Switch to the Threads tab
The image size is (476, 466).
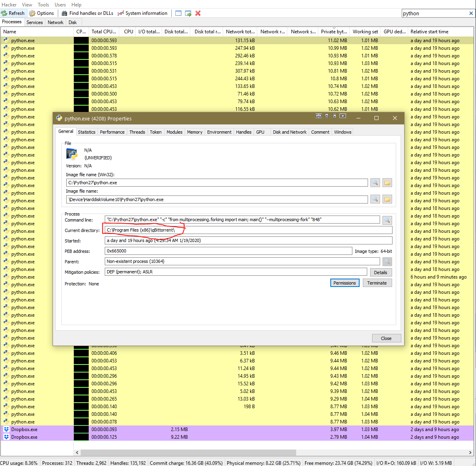(137, 132)
